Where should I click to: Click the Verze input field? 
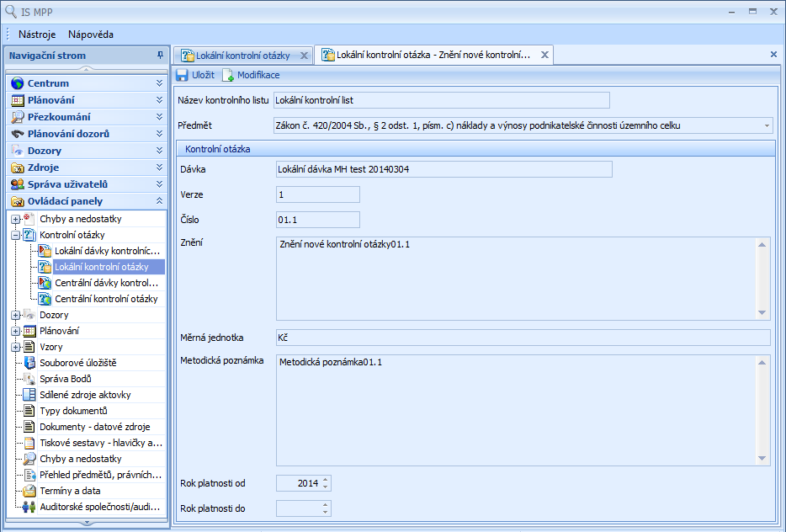[x=318, y=194]
